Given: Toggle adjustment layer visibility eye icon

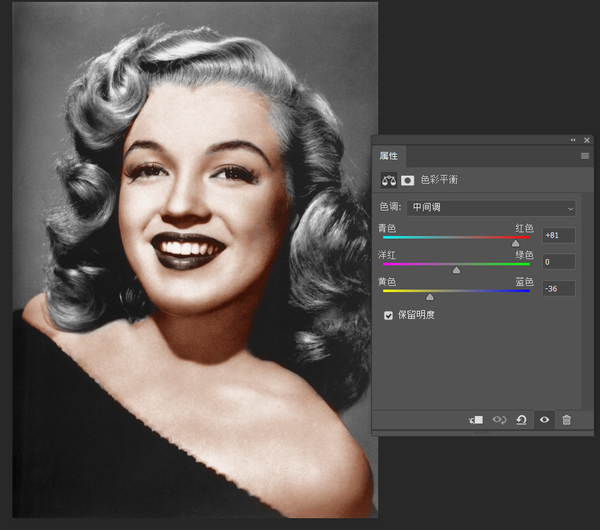Looking at the screenshot, I should [544, 420].
